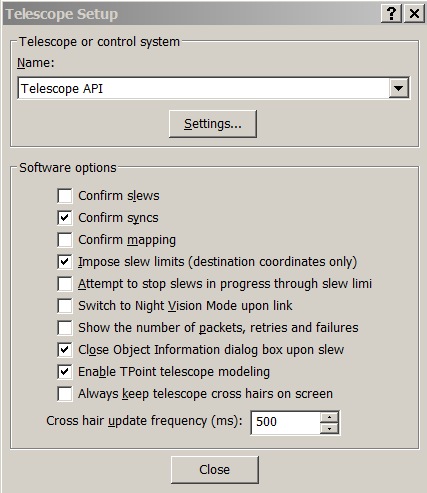Increase cross hair update frequency with up arrow
This screenshot has width=427, height=493.
(x=329, y=417)
